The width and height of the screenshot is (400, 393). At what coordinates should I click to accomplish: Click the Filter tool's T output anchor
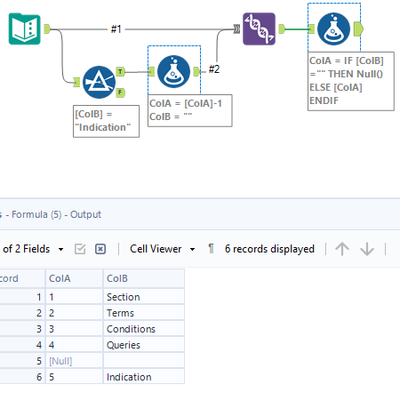[120, 71]
